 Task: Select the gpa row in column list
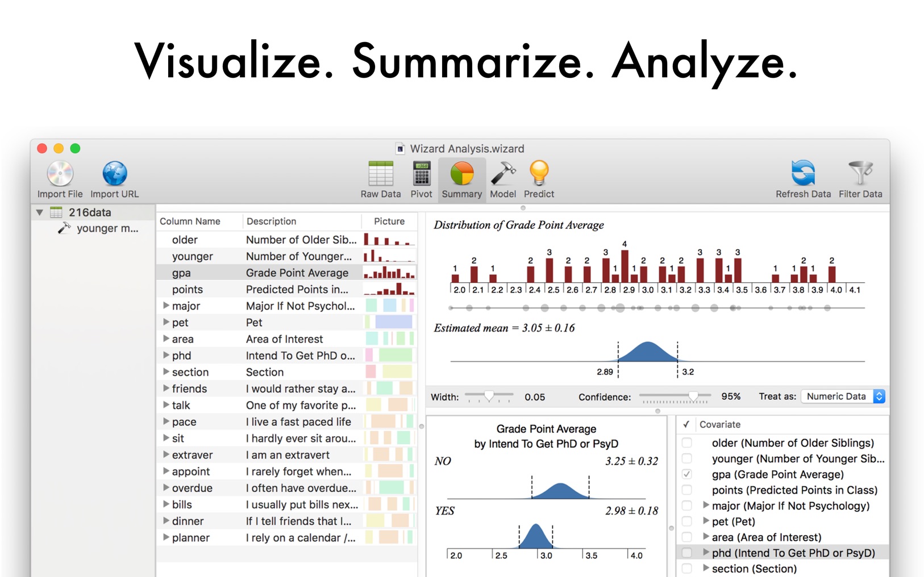coord(286,273)
